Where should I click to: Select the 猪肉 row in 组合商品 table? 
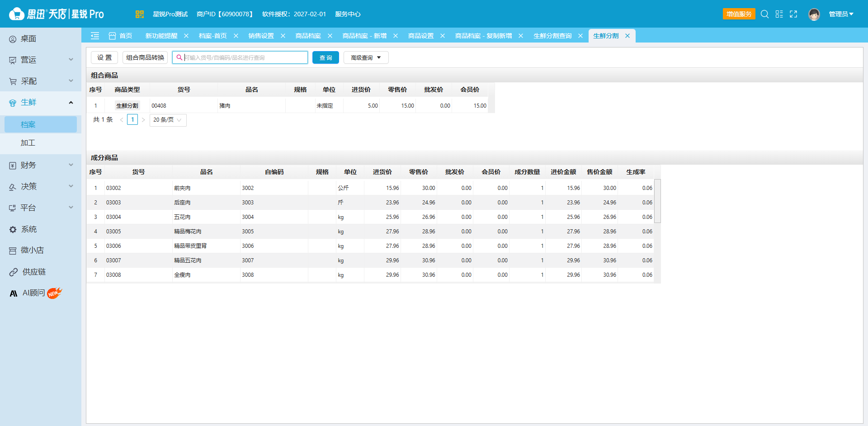coord(288,106)
